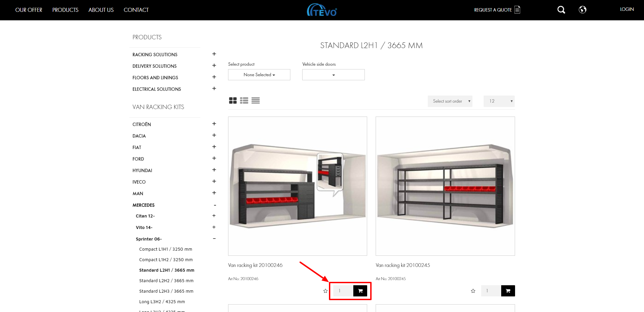Switch to detailed list view icon

244,101
